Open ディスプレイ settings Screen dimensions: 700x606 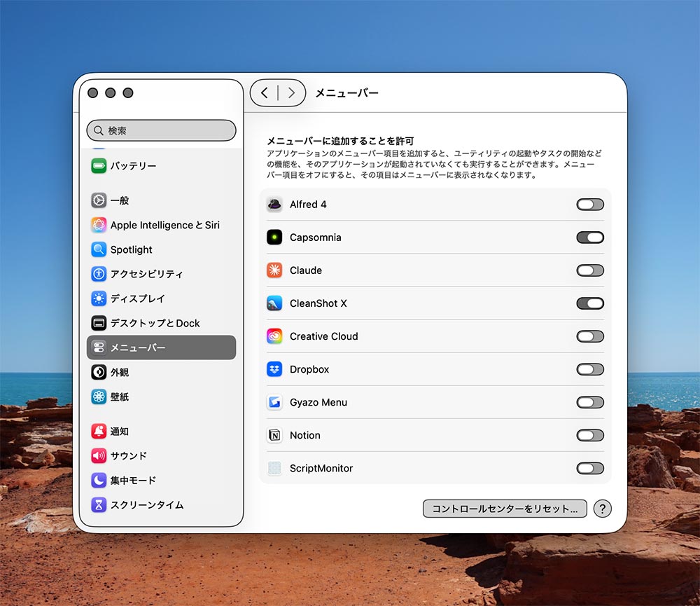(161, 298)
